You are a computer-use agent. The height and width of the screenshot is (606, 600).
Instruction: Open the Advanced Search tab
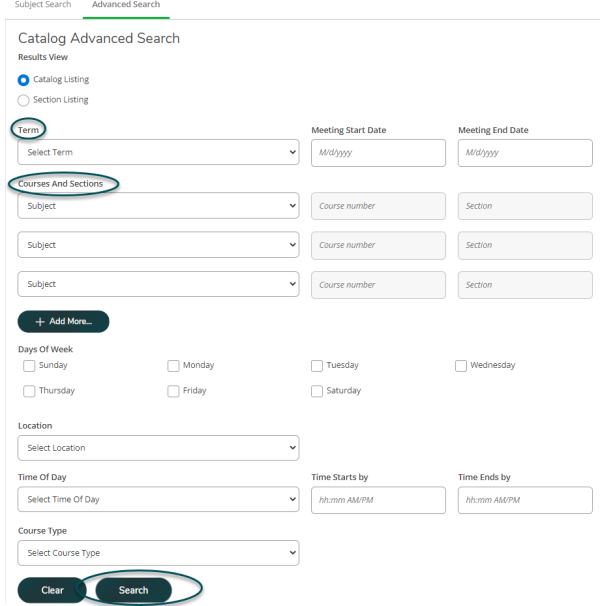tap(125, 6)
